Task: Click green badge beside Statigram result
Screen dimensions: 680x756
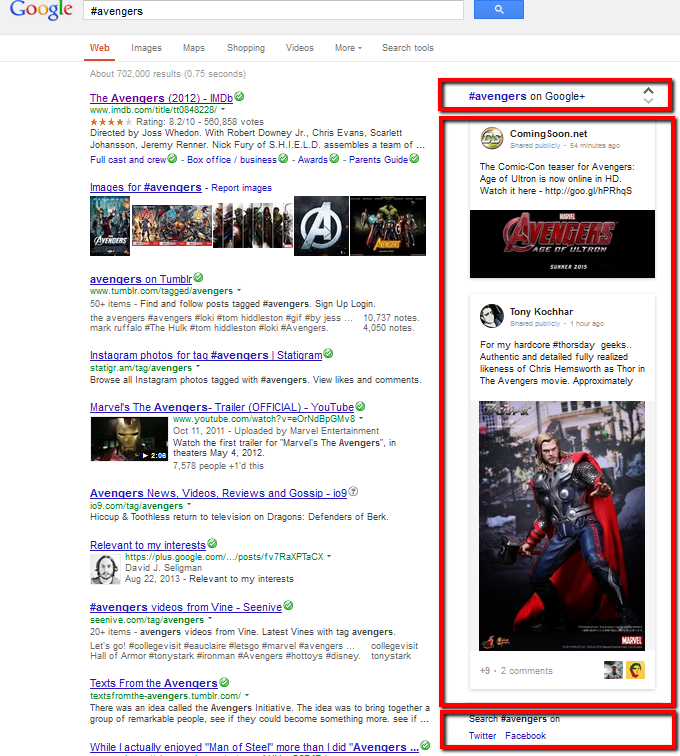Action: coord(328,353)
